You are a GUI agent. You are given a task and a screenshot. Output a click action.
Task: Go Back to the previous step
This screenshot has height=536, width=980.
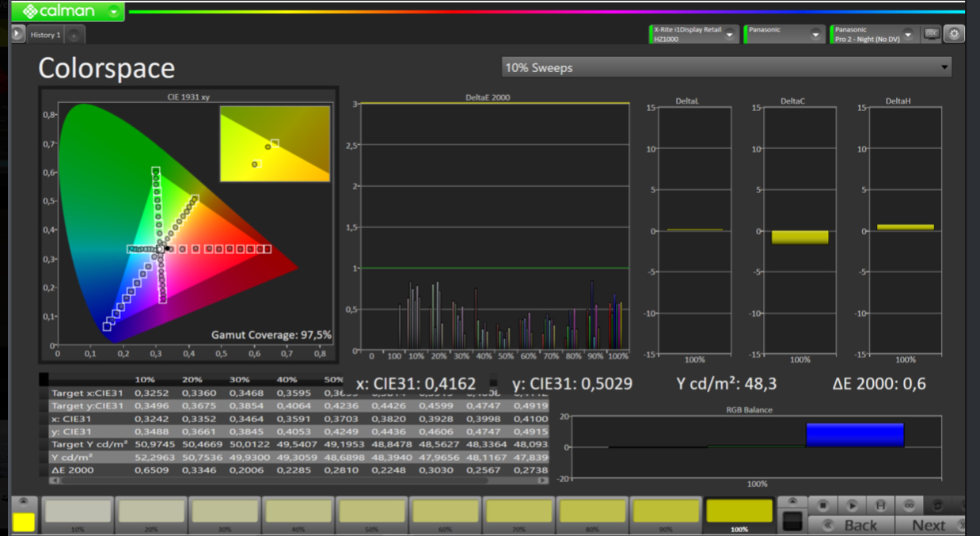(853, 524)
